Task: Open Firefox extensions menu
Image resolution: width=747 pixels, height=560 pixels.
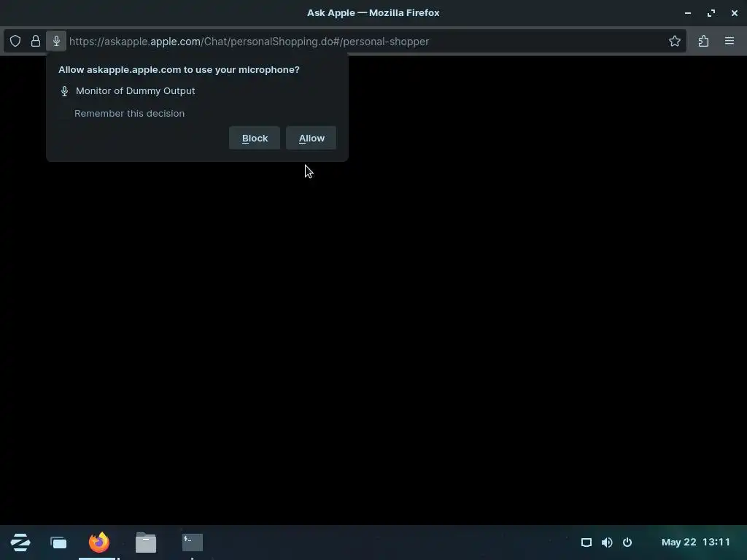Action: coord(704,42)
